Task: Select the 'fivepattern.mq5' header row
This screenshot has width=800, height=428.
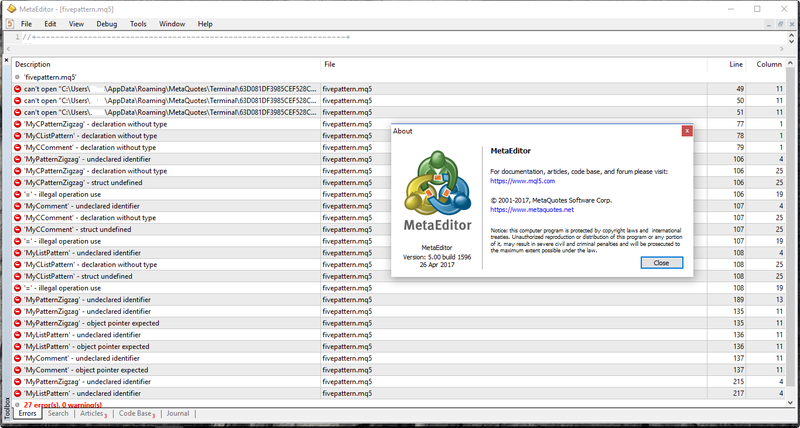Action: click(x=398, y=77)
